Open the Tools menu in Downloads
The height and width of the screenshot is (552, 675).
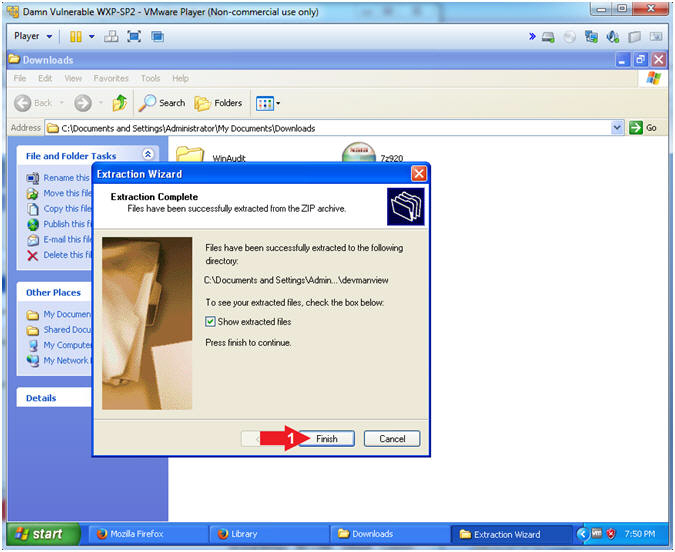coord(150,78)
